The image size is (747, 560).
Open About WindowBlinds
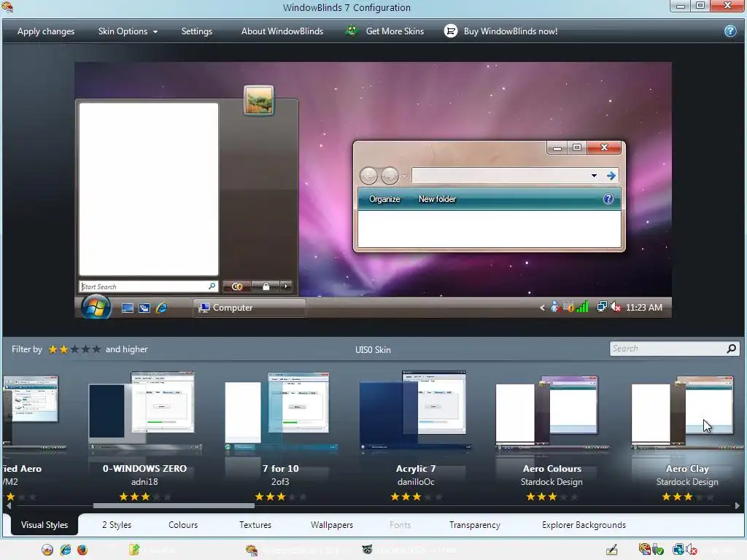pyautogui.click(x=282, y=31)
